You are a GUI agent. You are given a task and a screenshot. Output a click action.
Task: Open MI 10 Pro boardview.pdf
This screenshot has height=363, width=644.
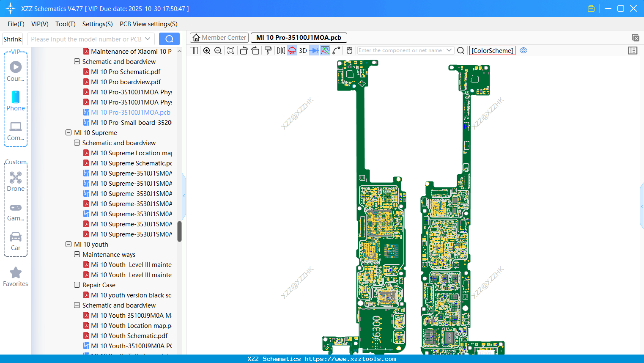(126, 82)
